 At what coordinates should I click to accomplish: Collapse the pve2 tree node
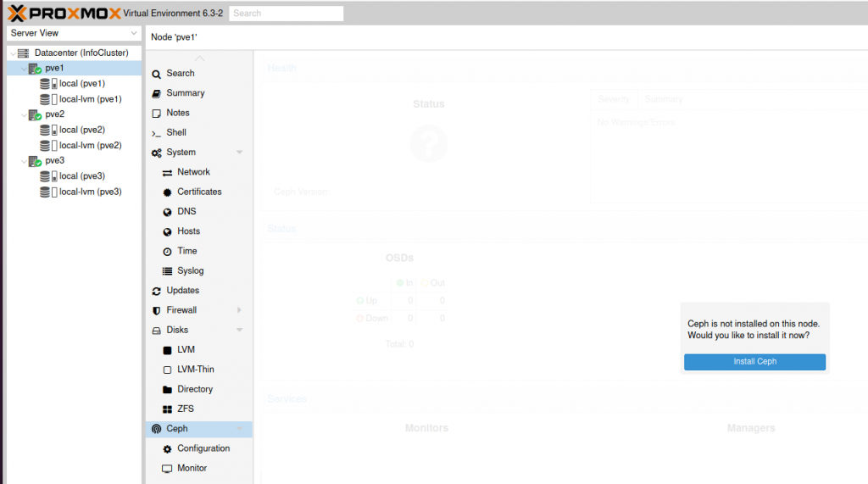coord(24,115)
